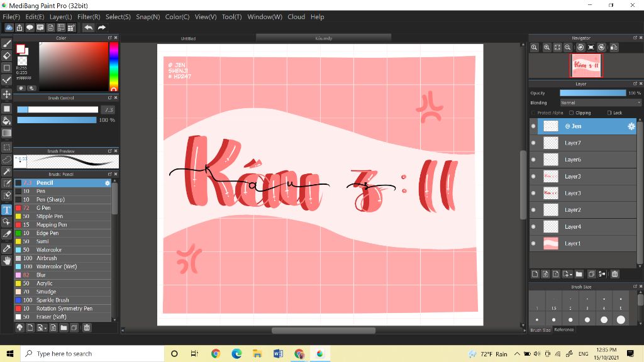Screen dimensions: 644x362
Task: Open the Filter menu
Action: (x=89, y=17)
